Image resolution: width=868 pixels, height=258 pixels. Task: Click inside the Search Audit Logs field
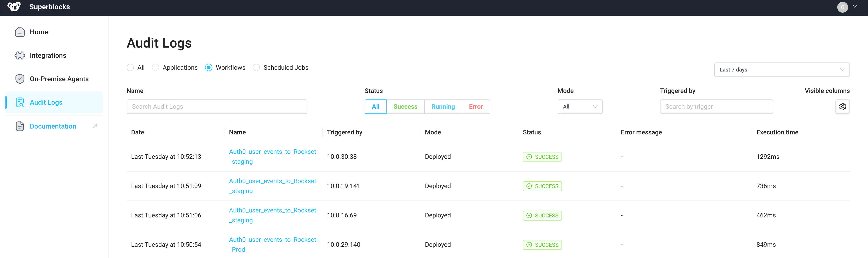pyautogui.click(x=217, y=106)
